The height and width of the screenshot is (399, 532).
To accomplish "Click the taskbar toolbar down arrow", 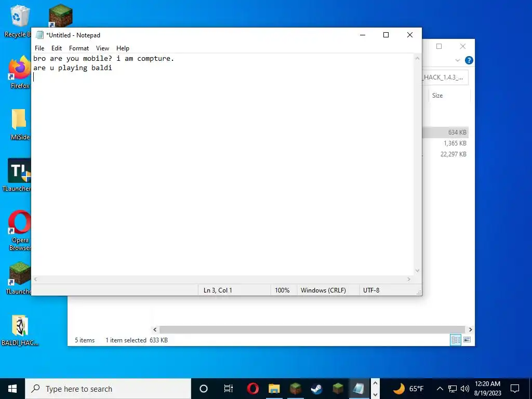I will coord(375,395).
